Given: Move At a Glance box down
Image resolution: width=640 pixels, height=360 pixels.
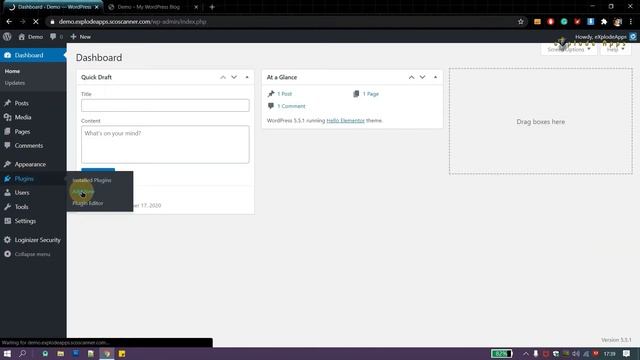Looking at the screenshot, I should point(422,77).
